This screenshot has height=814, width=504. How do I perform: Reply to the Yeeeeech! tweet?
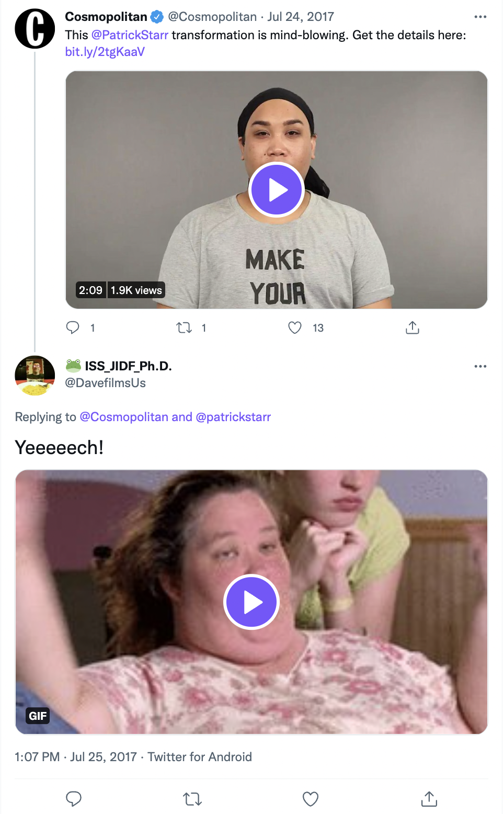tap(74, 799)
